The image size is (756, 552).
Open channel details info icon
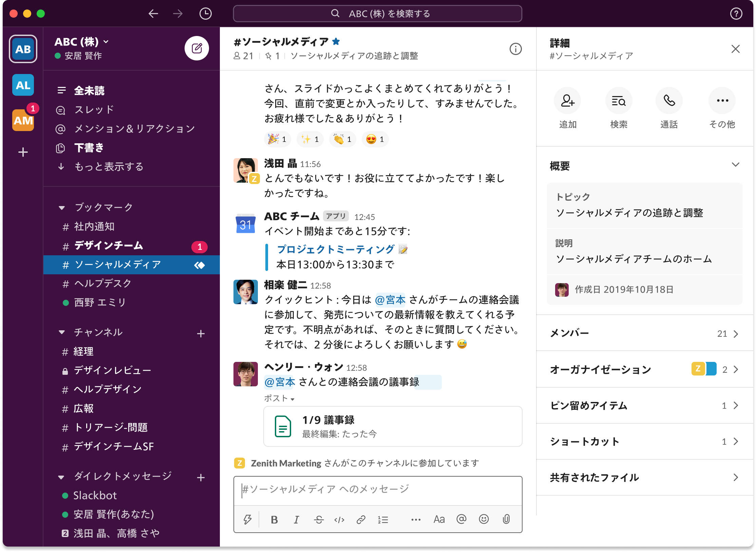pyautogui.click(x=515, y=49)
